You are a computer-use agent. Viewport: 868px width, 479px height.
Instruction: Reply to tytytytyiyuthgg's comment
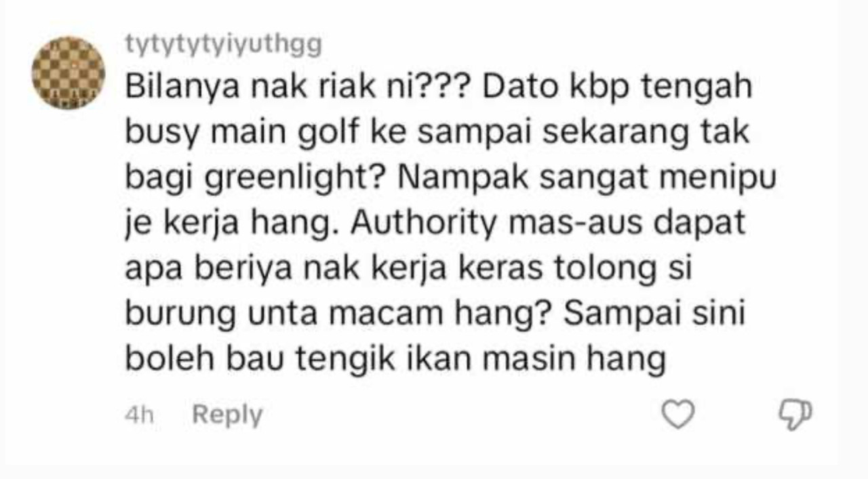tap(227, 414)
